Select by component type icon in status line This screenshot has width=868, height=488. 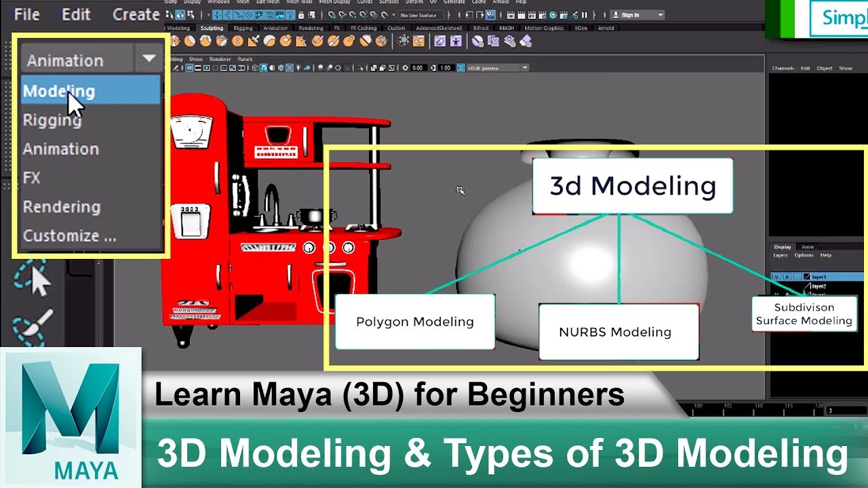coord(191,15)
